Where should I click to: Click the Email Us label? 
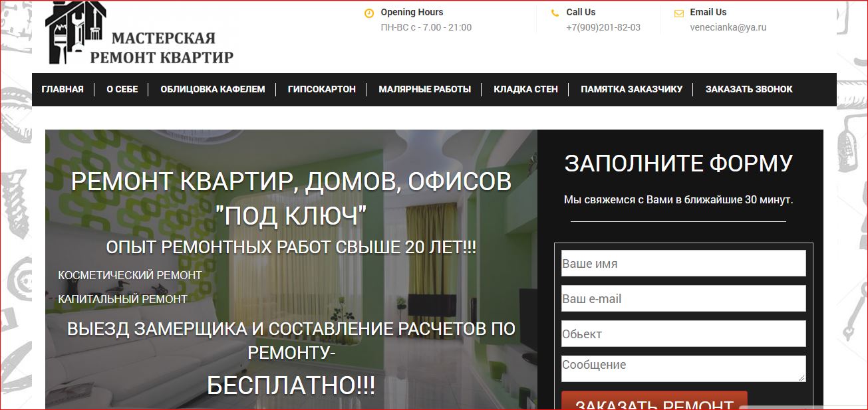point(708,12)
